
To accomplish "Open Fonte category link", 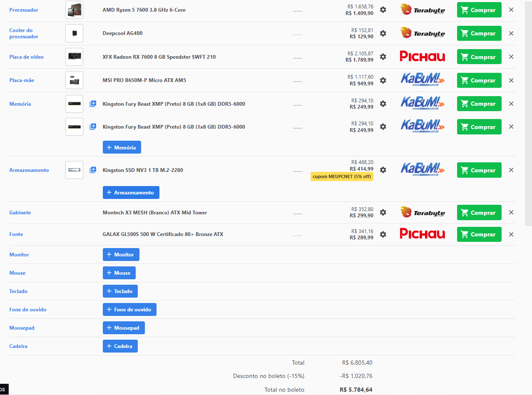I will coord(16,234).
